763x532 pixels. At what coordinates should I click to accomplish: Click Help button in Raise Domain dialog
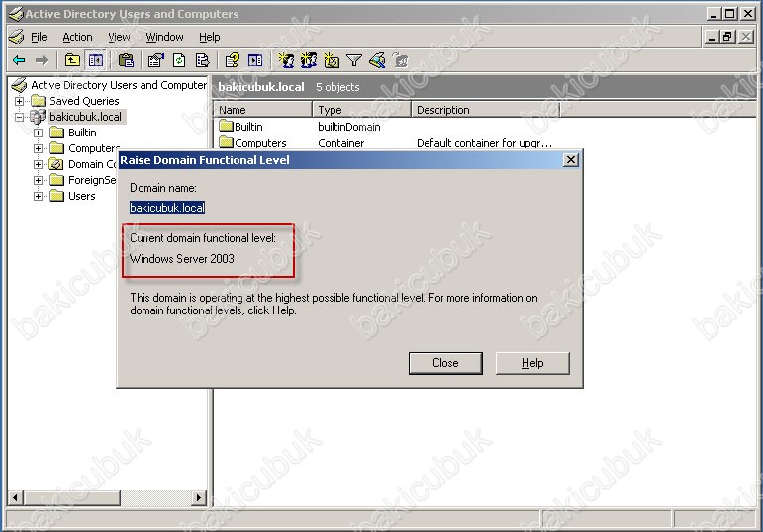tap(532, 363)
